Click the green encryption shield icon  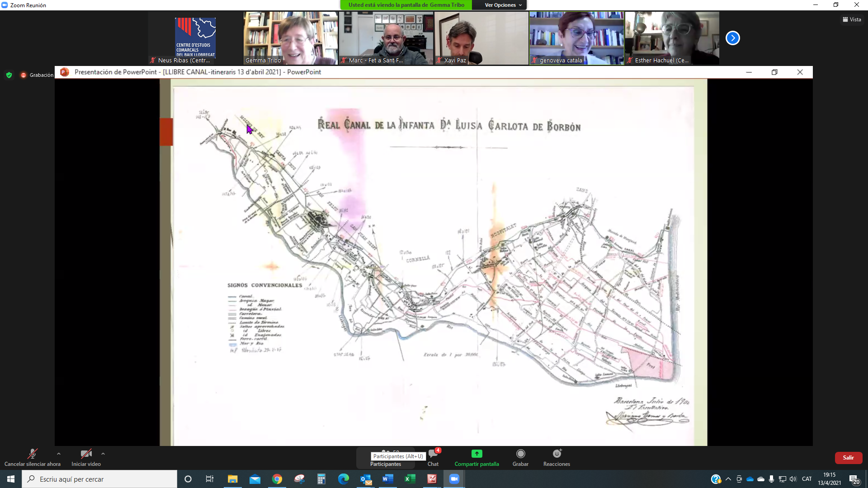coord(9,75)
